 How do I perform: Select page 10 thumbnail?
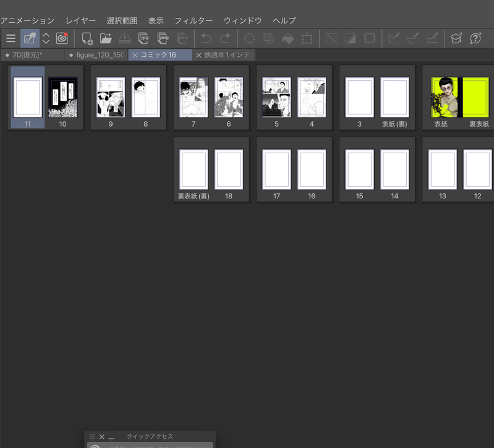pos(62,97)
